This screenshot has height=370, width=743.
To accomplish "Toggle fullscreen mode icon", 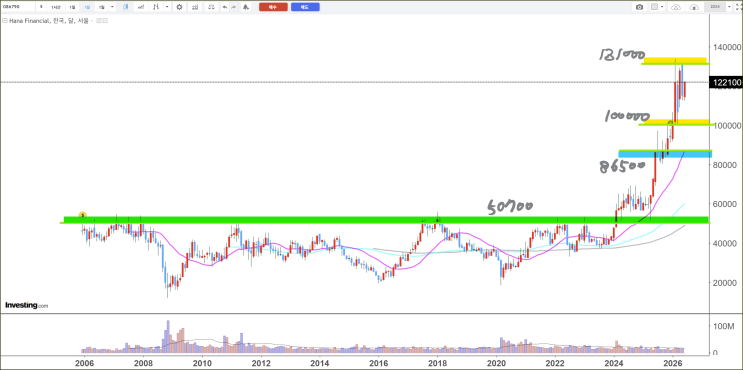I will (x=737, y=7).
